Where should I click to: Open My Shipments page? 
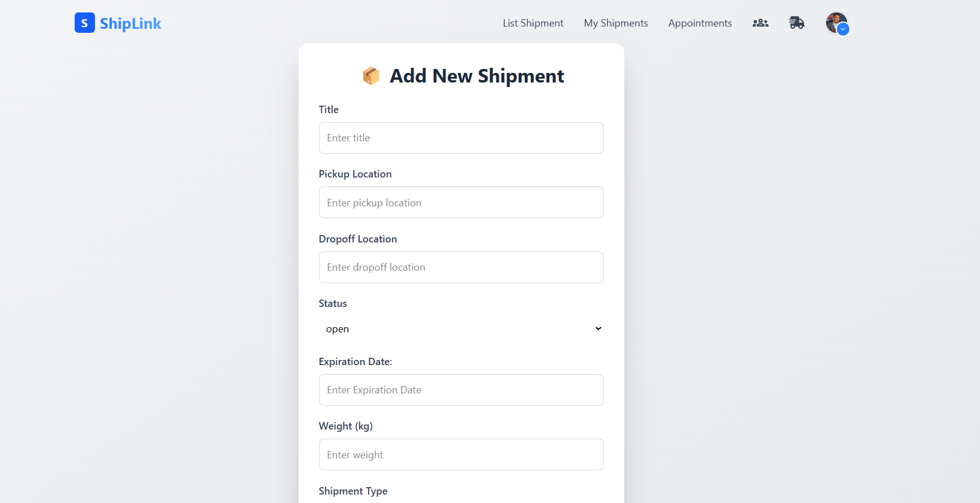[616, 23]
